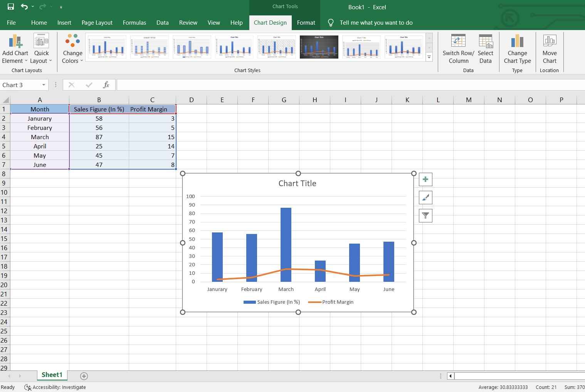Viewport: 585px width, 392px height.
Task: Apply the dark background chart style
Action: tap(319, 47)
